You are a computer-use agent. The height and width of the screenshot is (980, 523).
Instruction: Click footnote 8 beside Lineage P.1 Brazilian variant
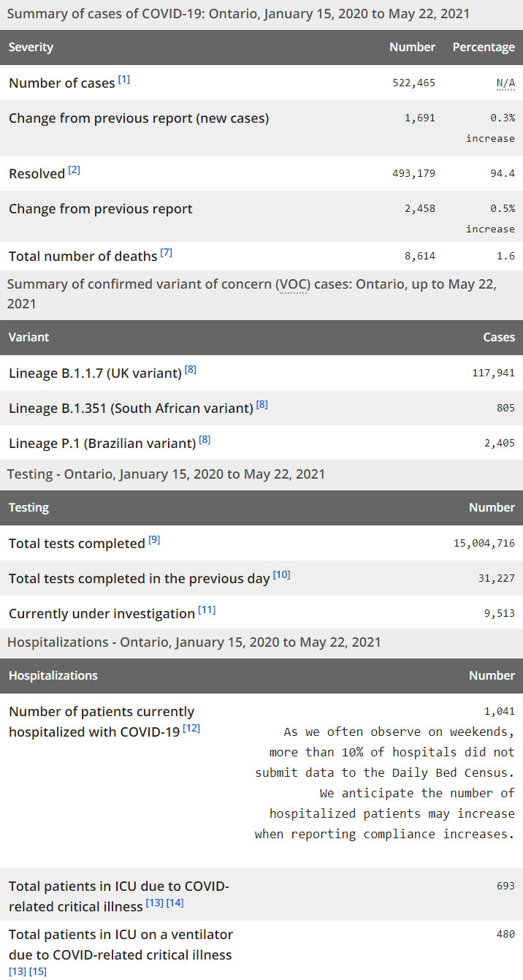pos(205,440)
